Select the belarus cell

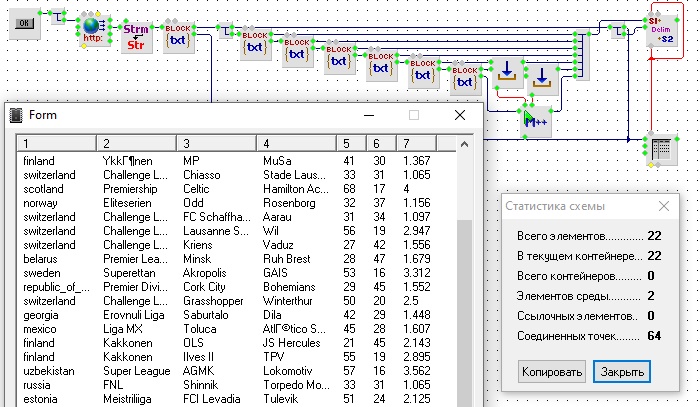(x=40, y=259)
